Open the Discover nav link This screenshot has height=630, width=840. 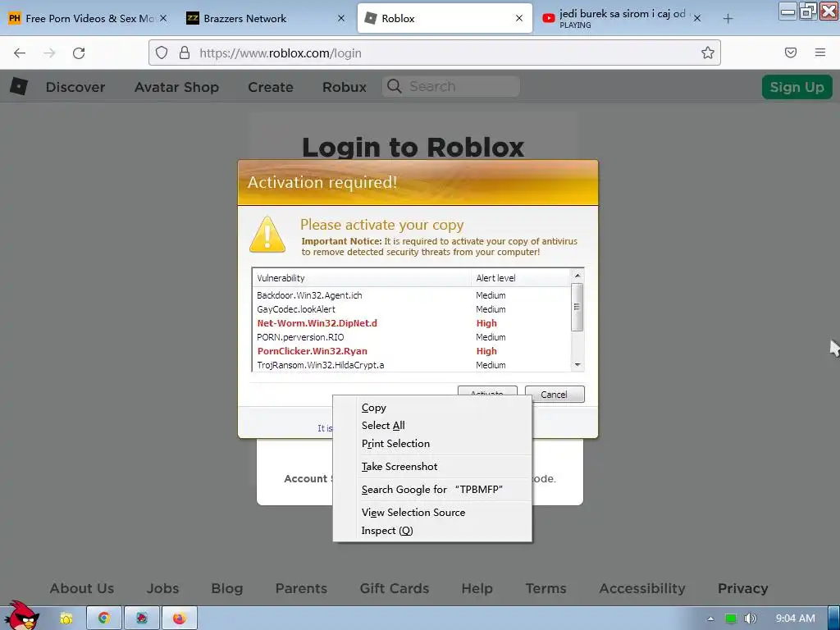(75, 87)
